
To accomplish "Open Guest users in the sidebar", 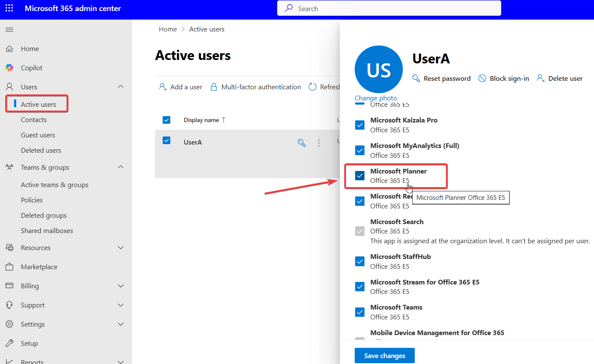I will coord(38,135).
